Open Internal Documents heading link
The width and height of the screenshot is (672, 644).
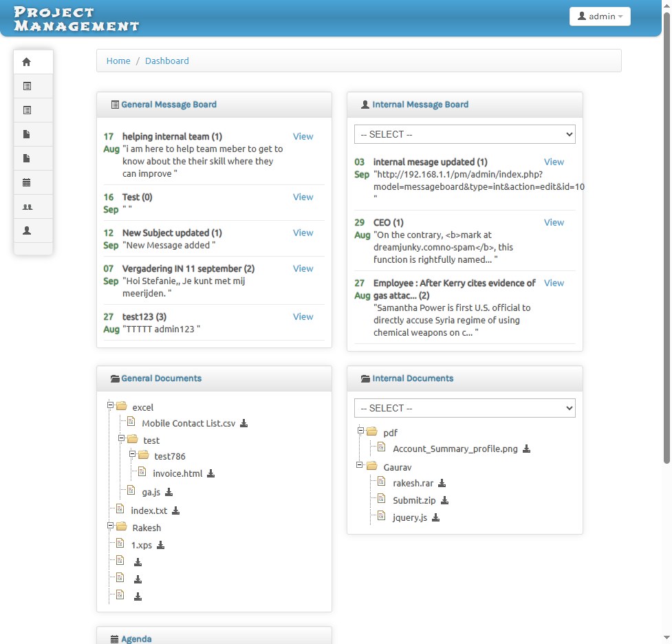[413, 378]
